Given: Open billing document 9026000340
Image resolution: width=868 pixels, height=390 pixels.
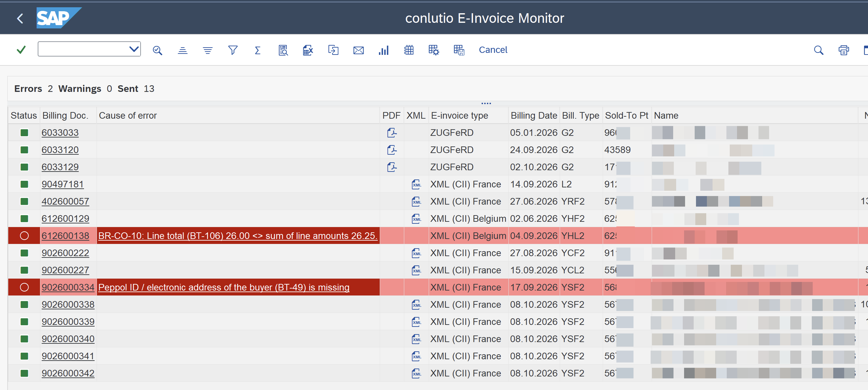Looking at the screenshot, I should pos(68,339).
